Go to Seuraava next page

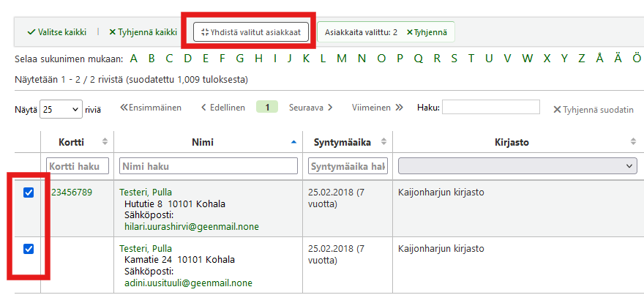click(x=311, y=108)
